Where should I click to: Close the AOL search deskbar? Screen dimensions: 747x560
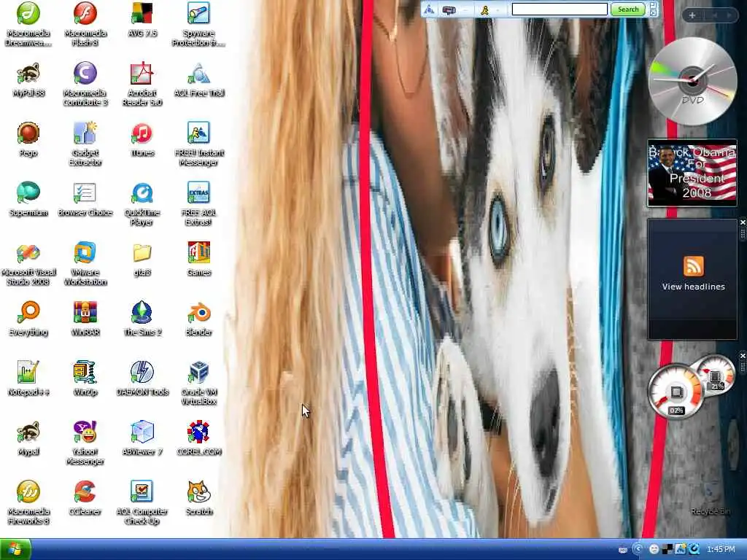[x=653, y=13]
